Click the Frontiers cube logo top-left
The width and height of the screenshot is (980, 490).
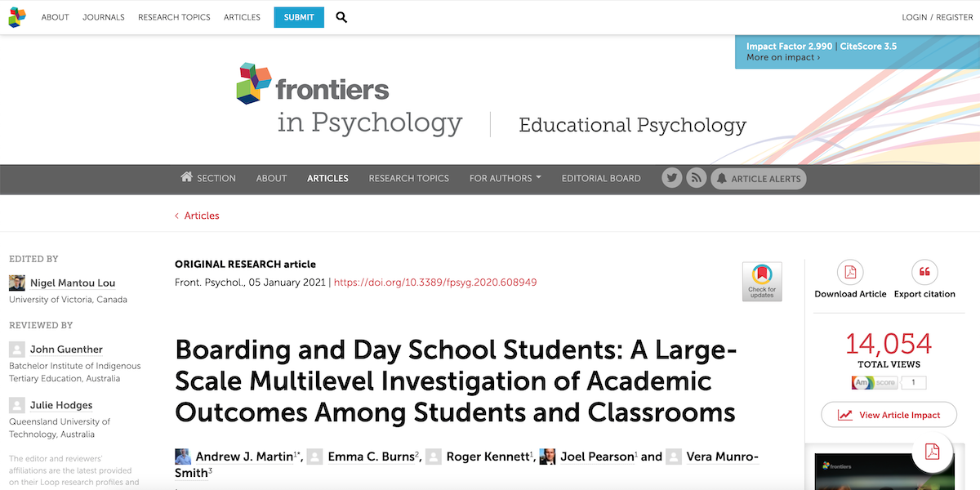(16, 16)
